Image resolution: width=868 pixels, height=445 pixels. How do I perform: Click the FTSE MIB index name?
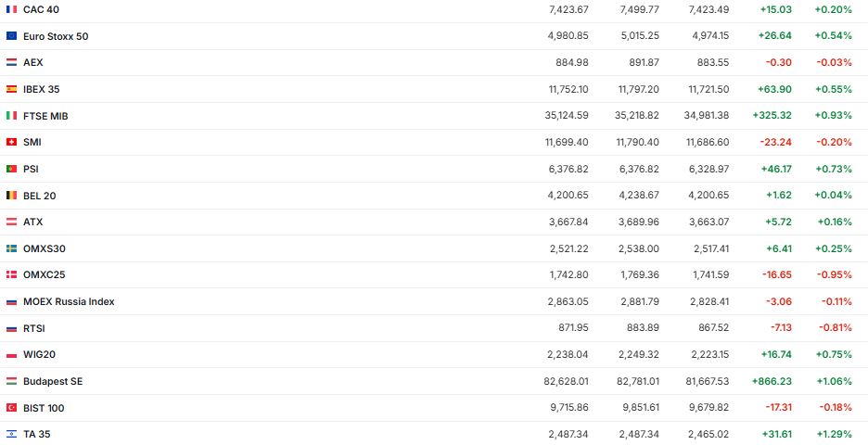[x=45, y=116]
